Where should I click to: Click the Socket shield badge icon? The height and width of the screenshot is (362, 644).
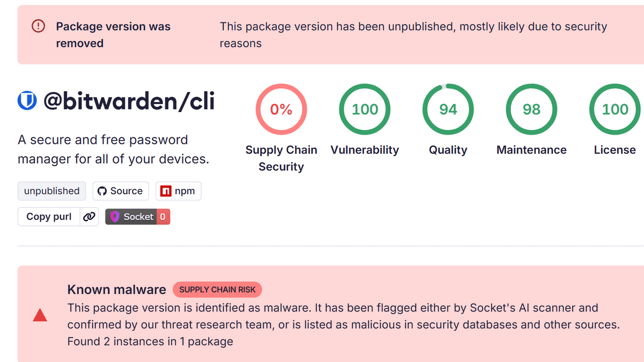115,217
